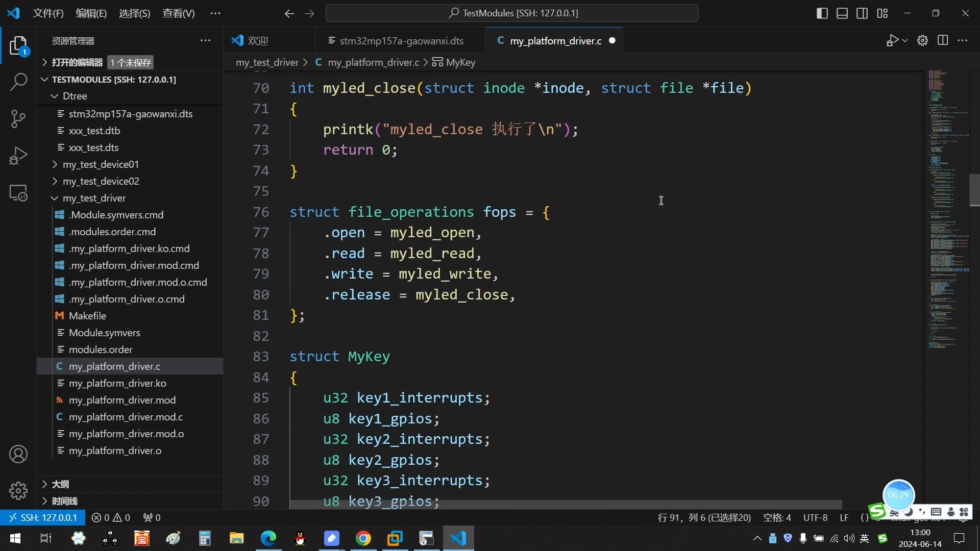The height and width of the screenshot is (551, 980).
Task: Open xxx_test.dtb file in explorer
Action: coord(130,131)
